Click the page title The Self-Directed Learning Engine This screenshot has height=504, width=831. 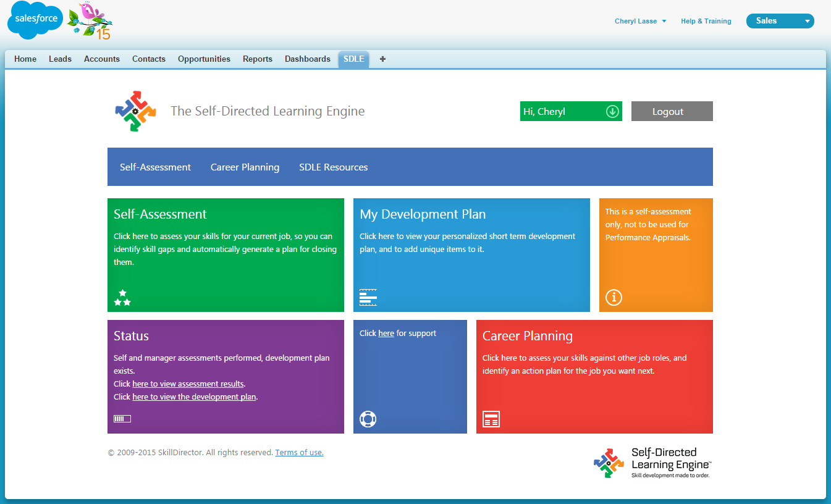tap(268, 111)
